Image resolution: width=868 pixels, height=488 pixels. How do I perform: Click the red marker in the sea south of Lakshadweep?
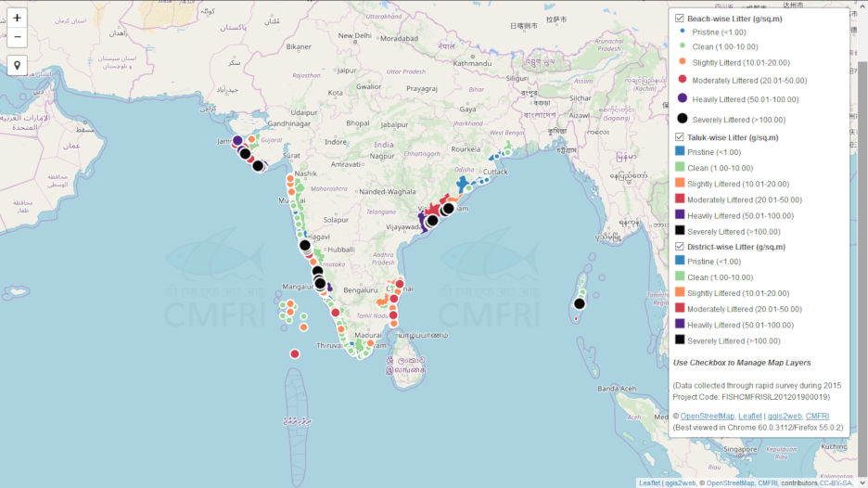[295, 354]
